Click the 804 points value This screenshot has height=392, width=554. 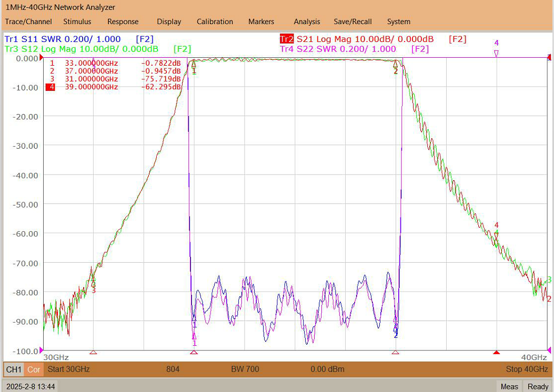[173, 369]
